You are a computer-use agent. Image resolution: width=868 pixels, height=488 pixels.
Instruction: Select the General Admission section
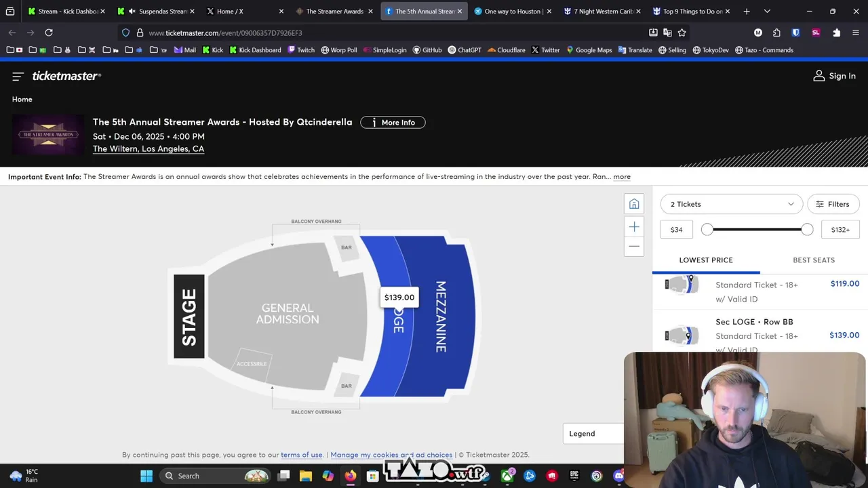click(x=288, y=314)
